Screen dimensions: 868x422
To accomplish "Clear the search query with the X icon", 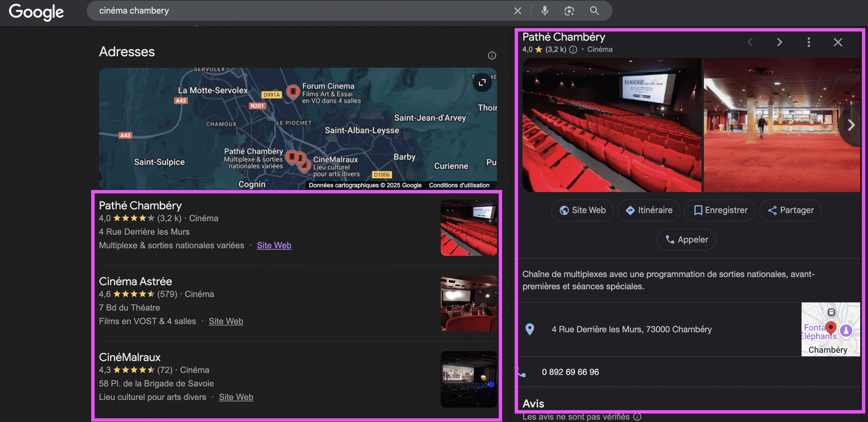I will point(517,11).
